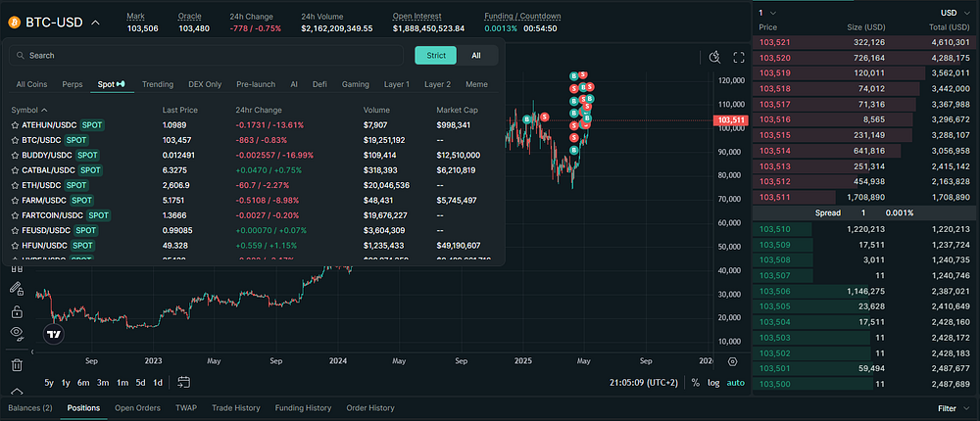
Task: Add FARTCOIN/USDC to favorites via star
Action: pos(15,215)
